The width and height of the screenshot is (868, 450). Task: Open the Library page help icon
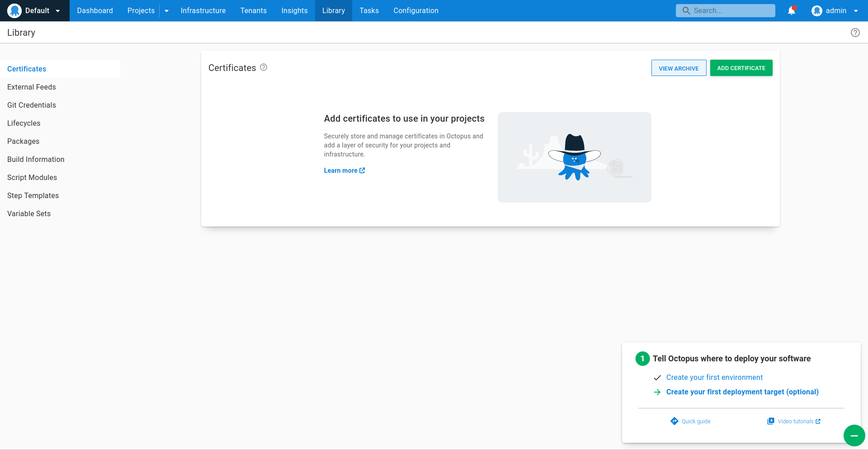click(x=855, y=33)
